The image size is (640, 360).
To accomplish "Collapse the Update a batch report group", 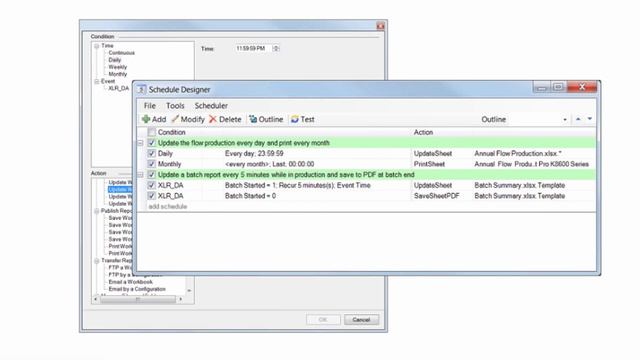I will point(140,175).
